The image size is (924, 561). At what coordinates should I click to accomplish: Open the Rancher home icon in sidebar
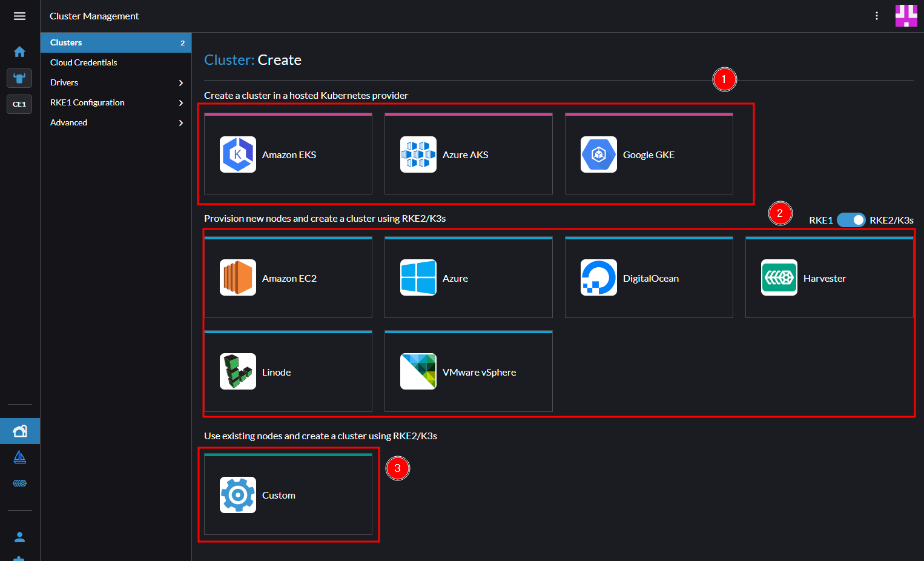(19, 51)
